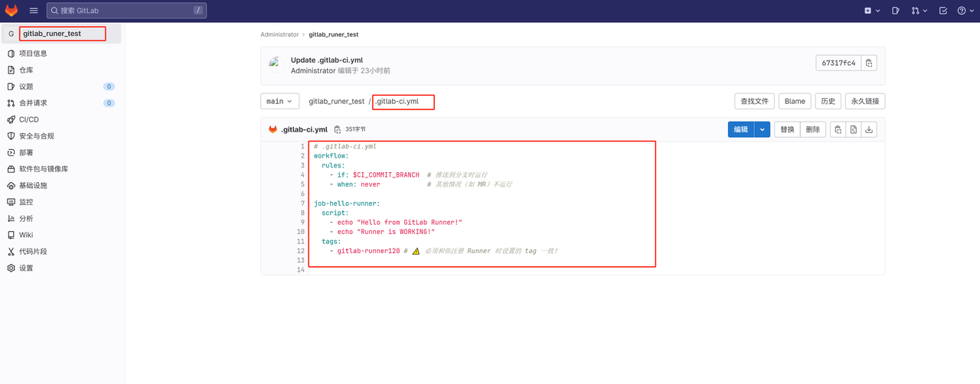Click the 历史 history button
Screen dimensions: 980x384
[x=828, y=101]
